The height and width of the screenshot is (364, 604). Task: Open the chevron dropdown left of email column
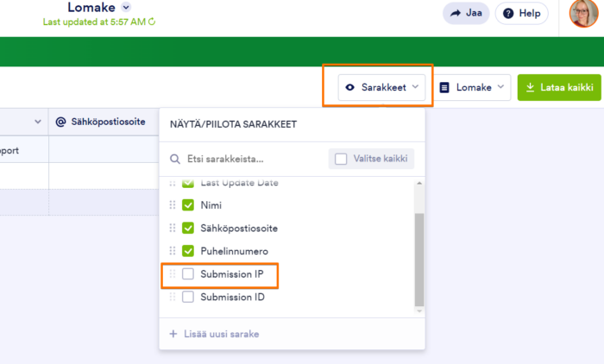coord(38,122)
